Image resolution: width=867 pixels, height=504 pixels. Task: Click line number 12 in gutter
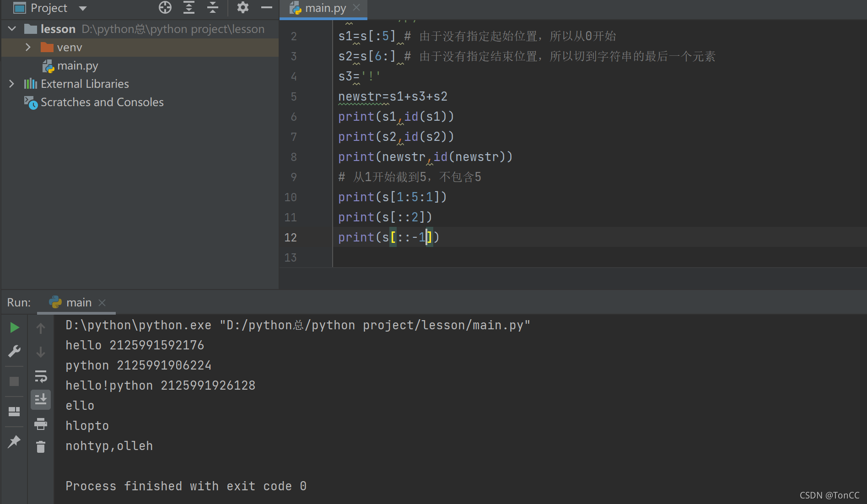tap(291, 237)
